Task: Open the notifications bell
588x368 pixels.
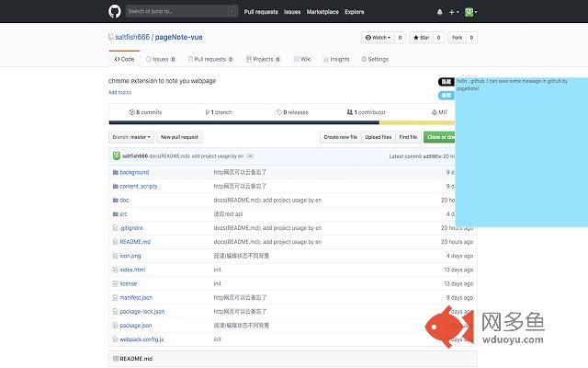Action: [439, 12]
